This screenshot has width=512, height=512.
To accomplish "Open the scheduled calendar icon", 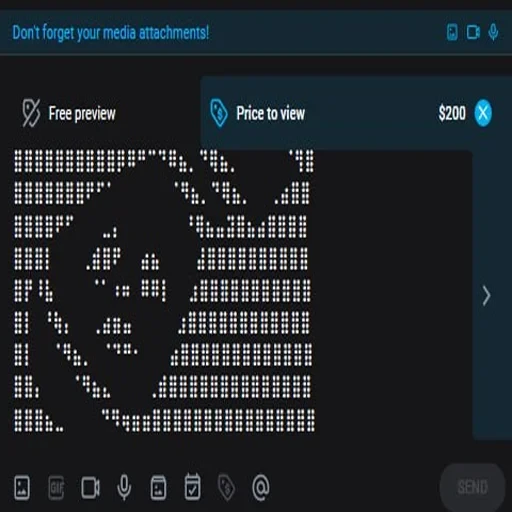I will 193,487.
